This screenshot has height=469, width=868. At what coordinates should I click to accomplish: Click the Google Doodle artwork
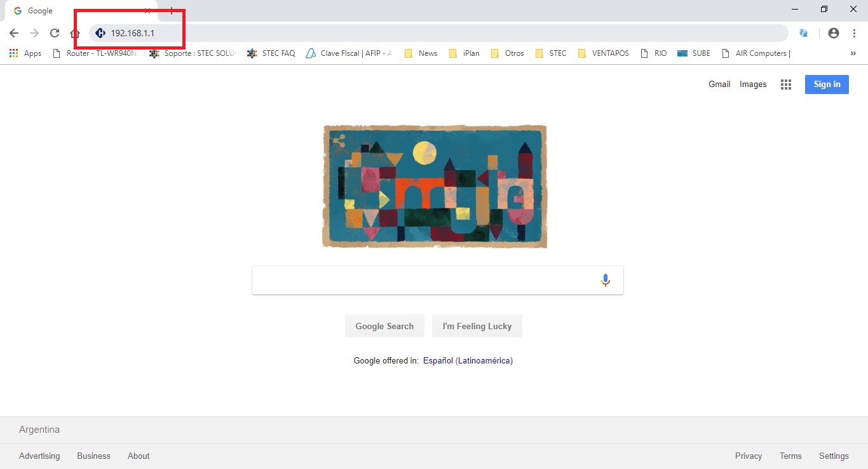(x=435, y=186)
